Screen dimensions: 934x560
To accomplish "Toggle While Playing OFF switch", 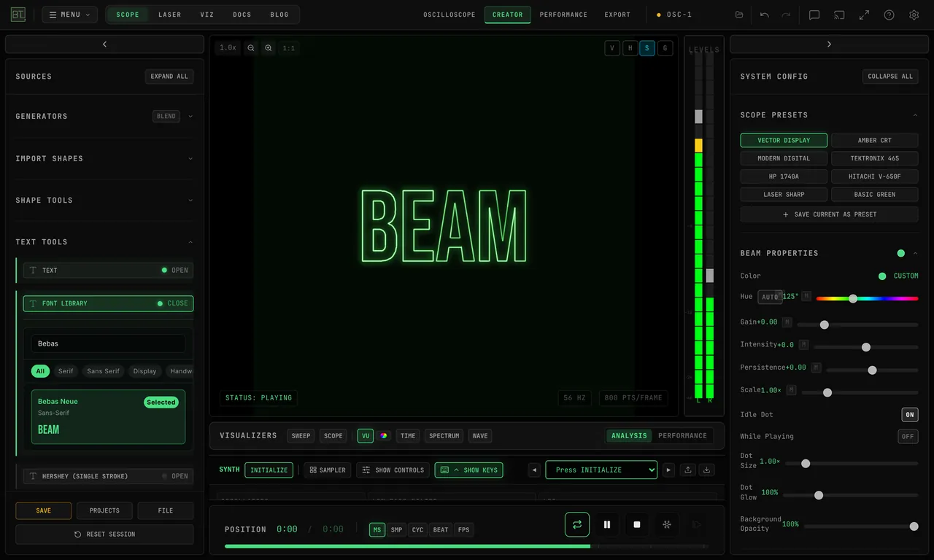I will point(908,437).
